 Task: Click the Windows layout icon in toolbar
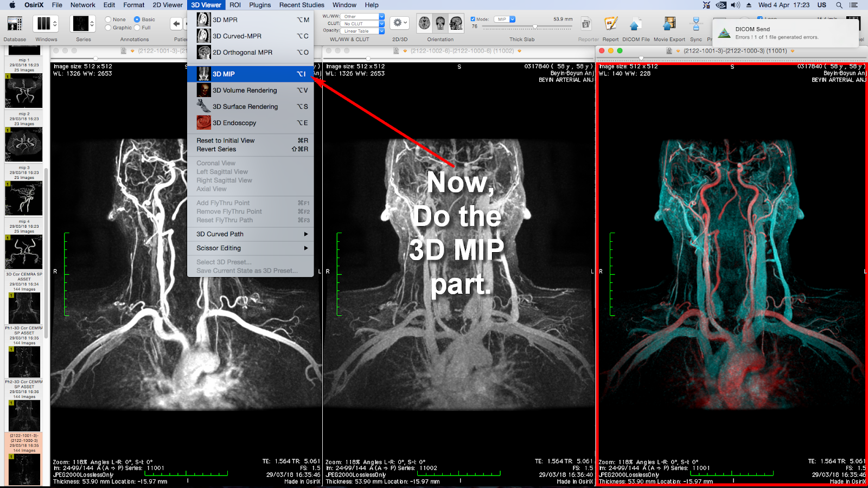coord(44,23)
